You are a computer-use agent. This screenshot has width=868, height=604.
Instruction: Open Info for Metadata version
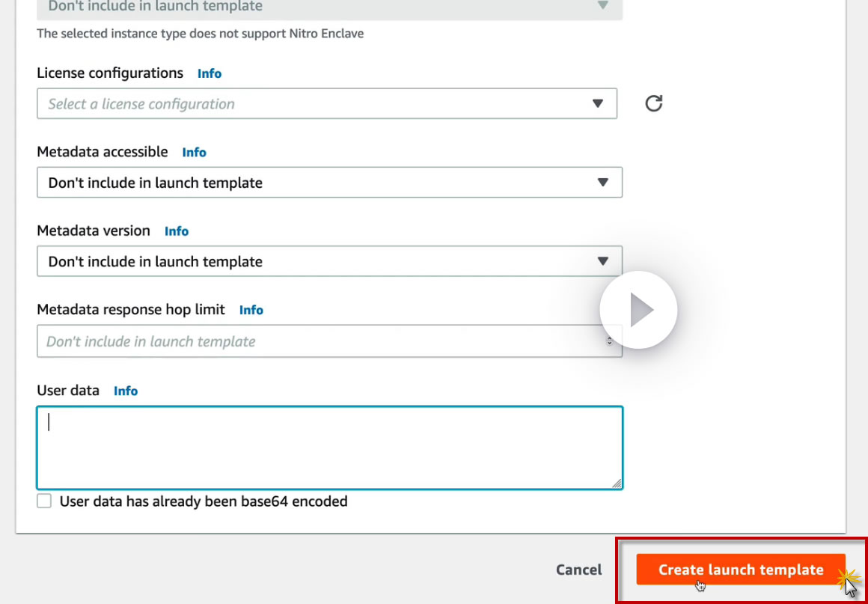click(177, 231)
